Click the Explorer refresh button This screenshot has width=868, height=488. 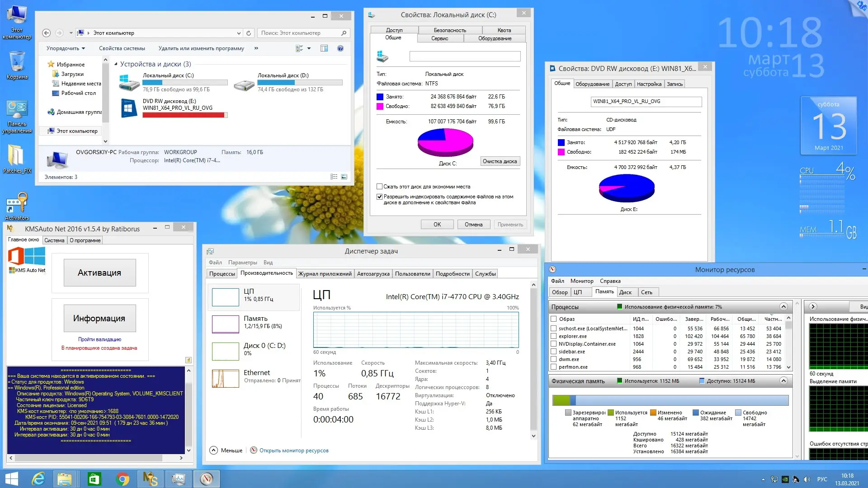[x=248, y=33]
